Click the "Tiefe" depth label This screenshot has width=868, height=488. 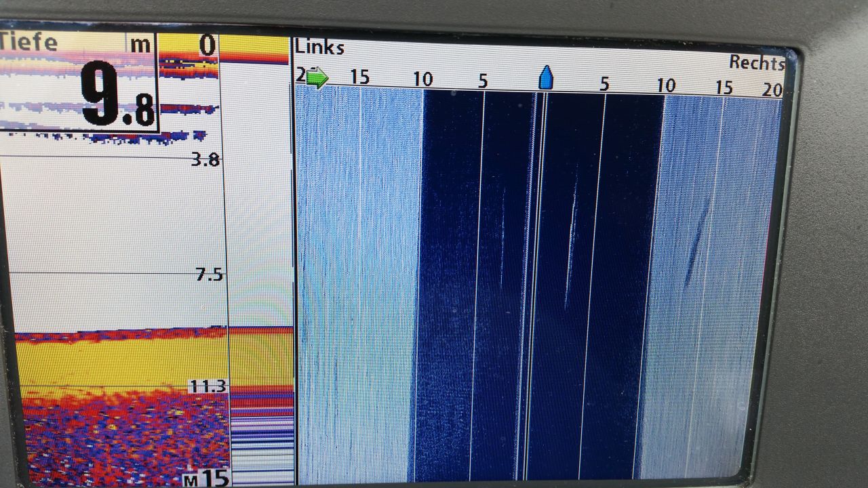click(28, 42)
